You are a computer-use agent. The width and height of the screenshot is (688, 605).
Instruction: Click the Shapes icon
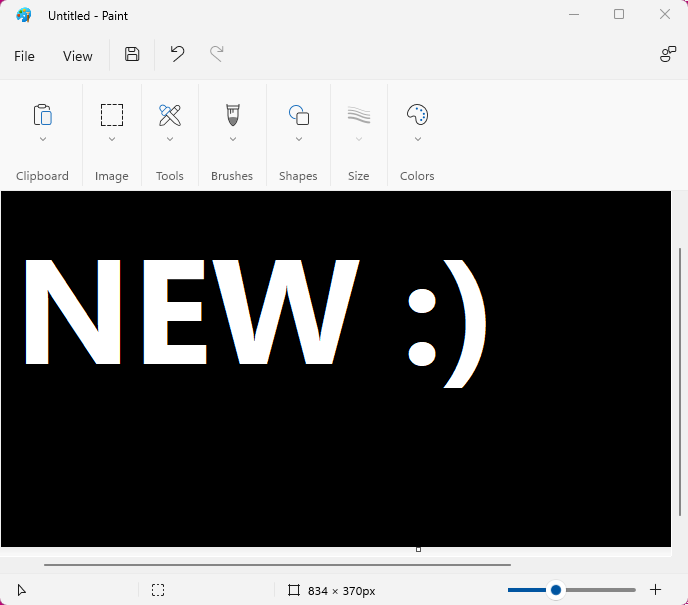point(298,114)
